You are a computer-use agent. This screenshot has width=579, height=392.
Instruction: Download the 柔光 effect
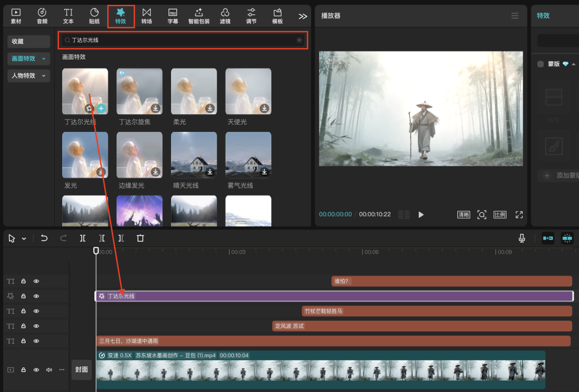click(210, 108)
